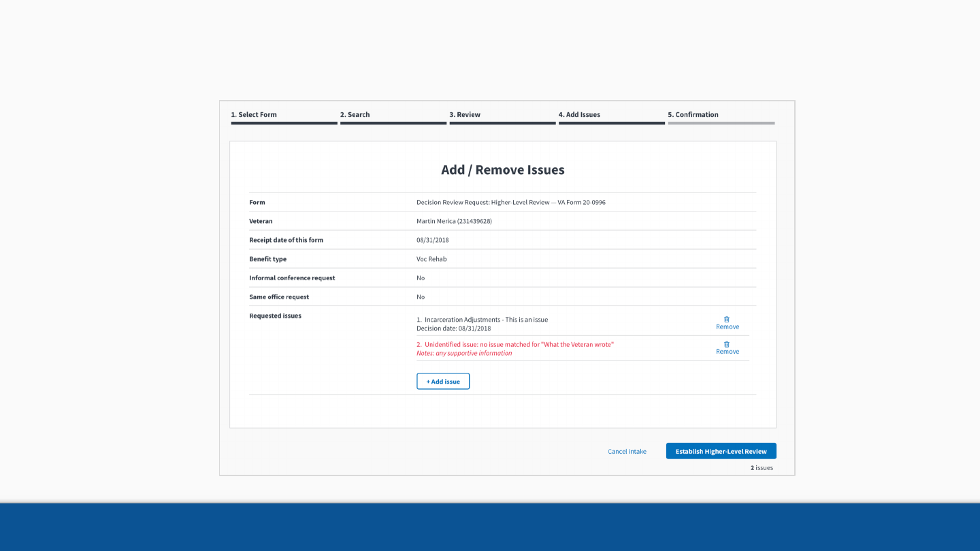
Task: Select the '2 issues' count text
Action: pos(762,468)
